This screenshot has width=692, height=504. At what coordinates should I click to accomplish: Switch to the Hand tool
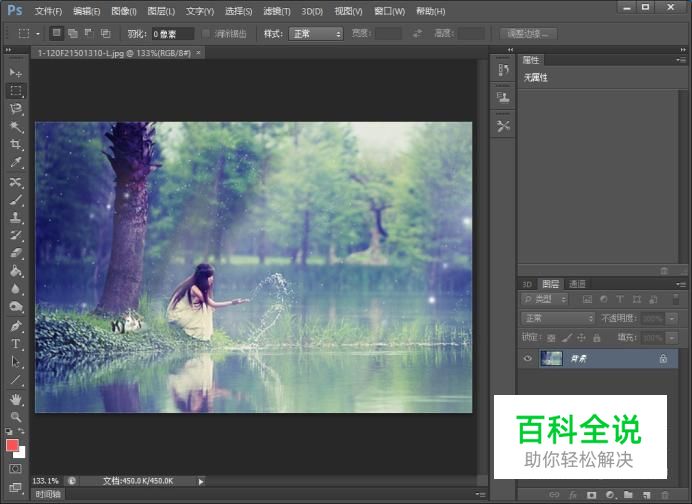coord(16,399)
